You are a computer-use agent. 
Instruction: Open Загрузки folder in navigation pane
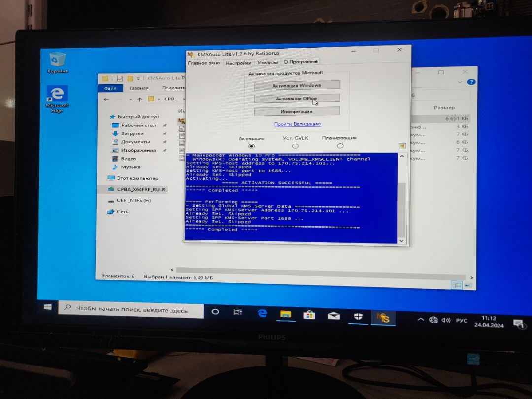pos(128,133)
